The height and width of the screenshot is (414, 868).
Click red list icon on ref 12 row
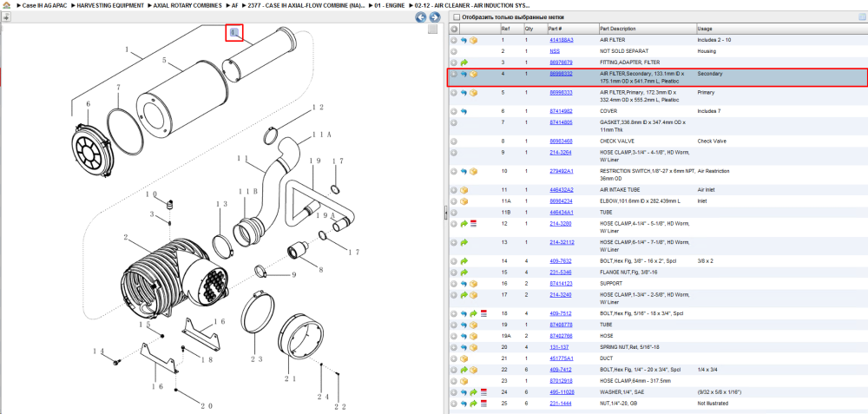click(474, 224)
